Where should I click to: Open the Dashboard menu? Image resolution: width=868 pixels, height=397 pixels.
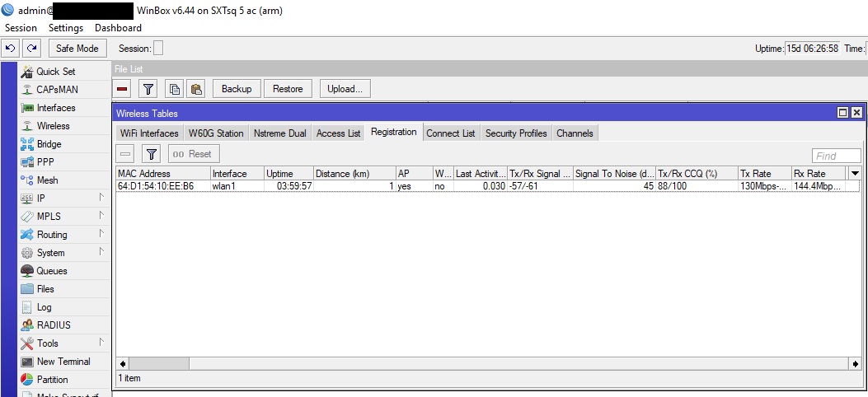point(118,28)
